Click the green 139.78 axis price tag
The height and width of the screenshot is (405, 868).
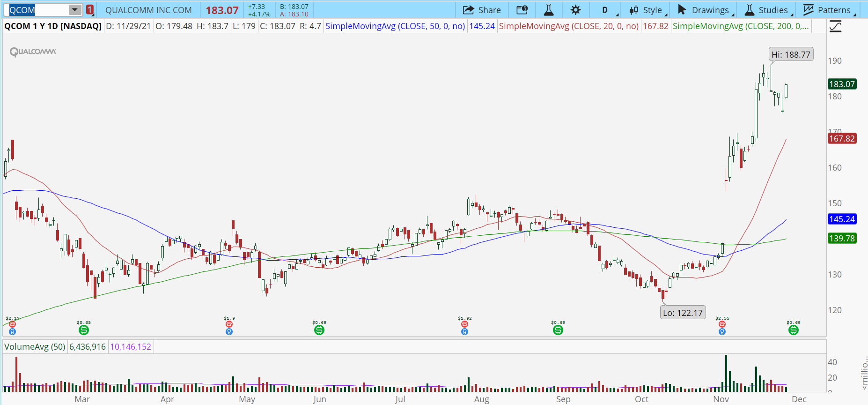(842, 238)
